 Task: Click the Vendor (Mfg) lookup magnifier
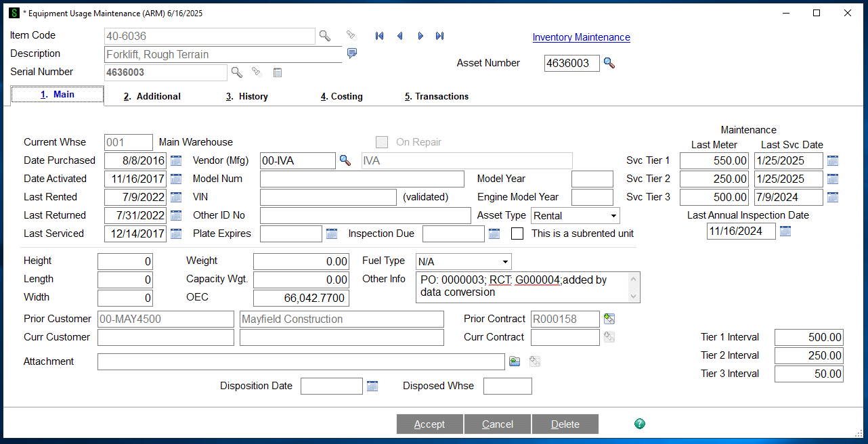pos(345,160)
